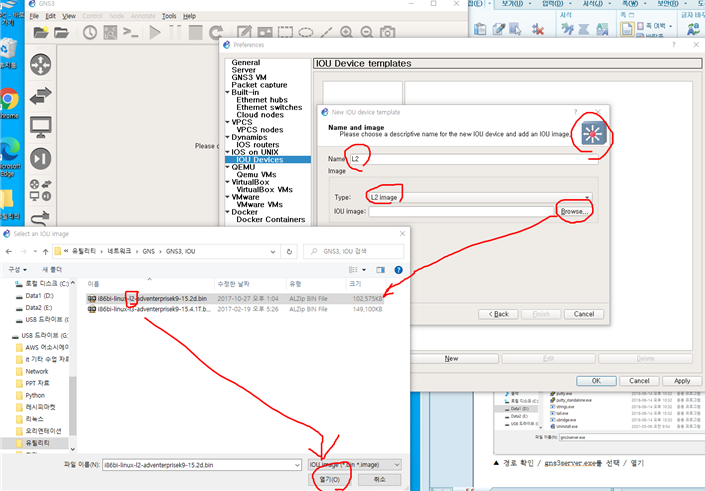Click the back arrow in the file dialog
Viewport: 705px width, 491px height.
tap(9, 252)
